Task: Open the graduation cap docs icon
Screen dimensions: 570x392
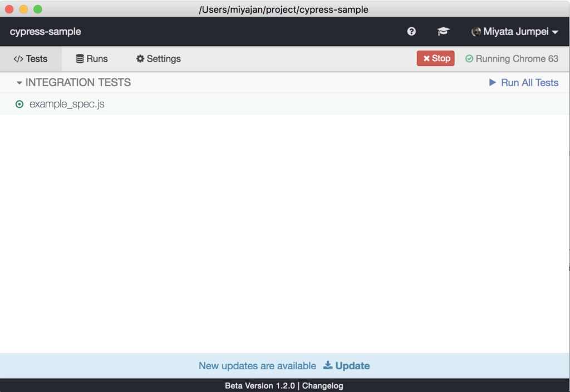Action: (x=443, y=32)
